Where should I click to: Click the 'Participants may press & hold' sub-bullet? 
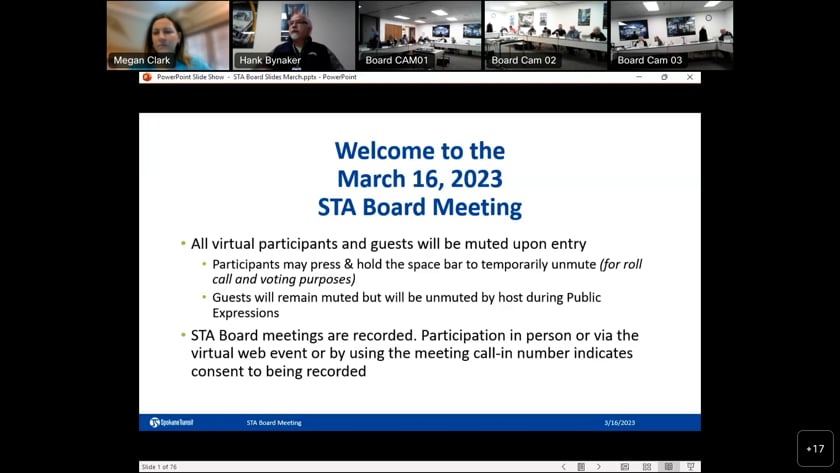click(427, 272)
